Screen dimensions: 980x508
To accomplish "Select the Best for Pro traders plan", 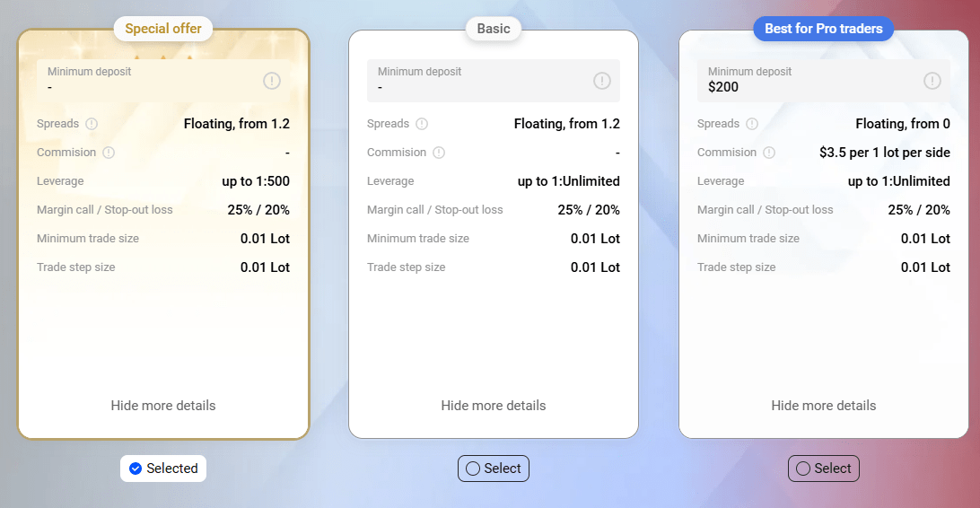I will [824, 469].
